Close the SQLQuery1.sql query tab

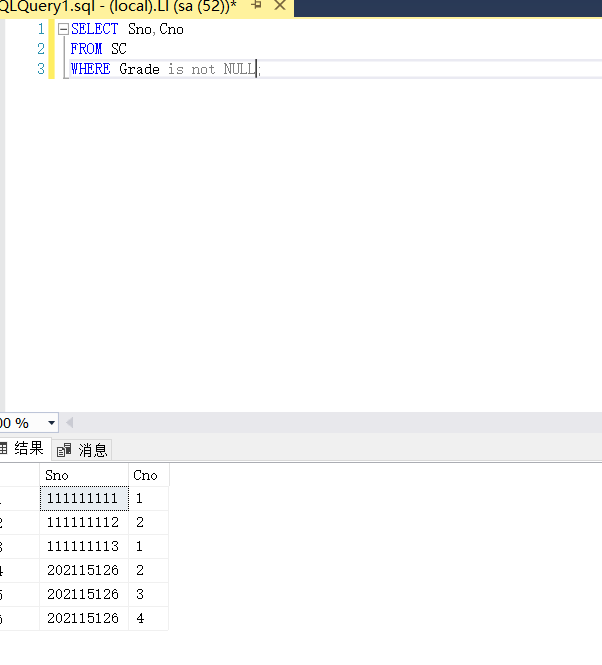(280, 6)
